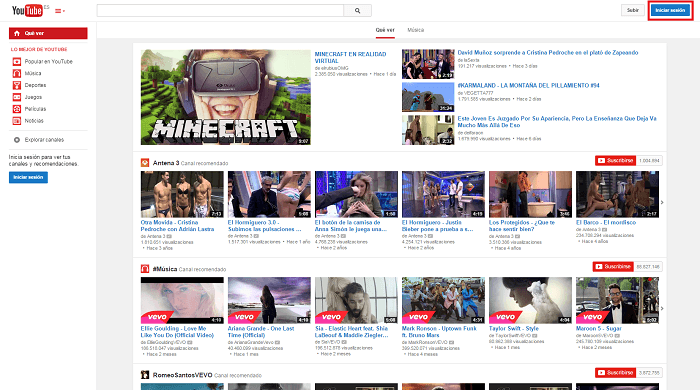700x390 pixels.
Task: Click the Subir upload button
Action: click(633, 10)
